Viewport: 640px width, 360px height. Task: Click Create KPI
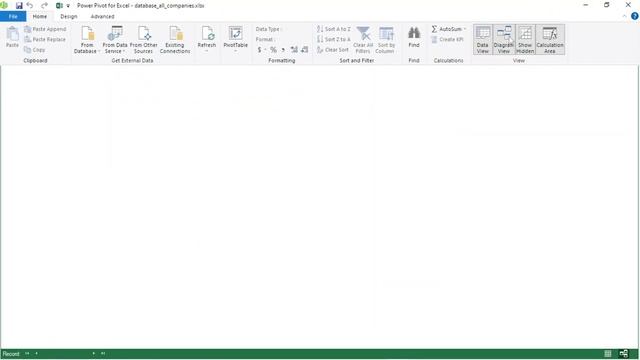pyautogui.click(x=447, y=39)
